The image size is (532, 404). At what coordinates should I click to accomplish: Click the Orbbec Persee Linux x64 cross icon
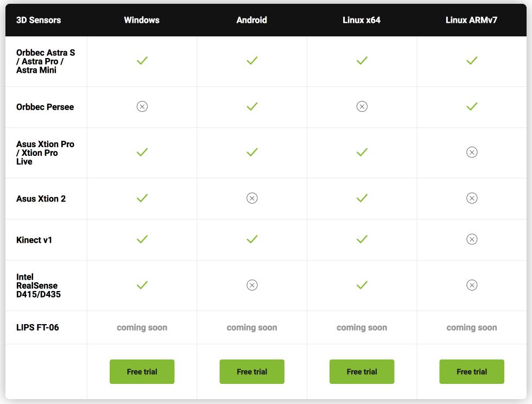362,106
